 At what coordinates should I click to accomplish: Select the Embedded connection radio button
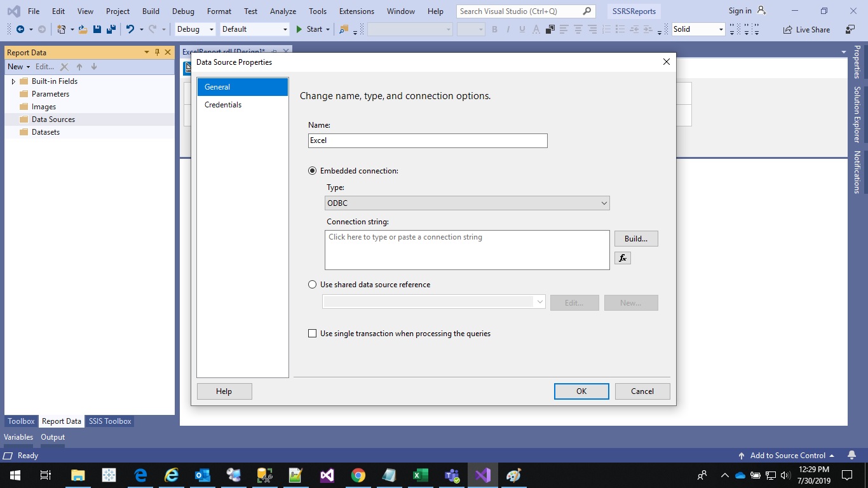coord(312,170)
